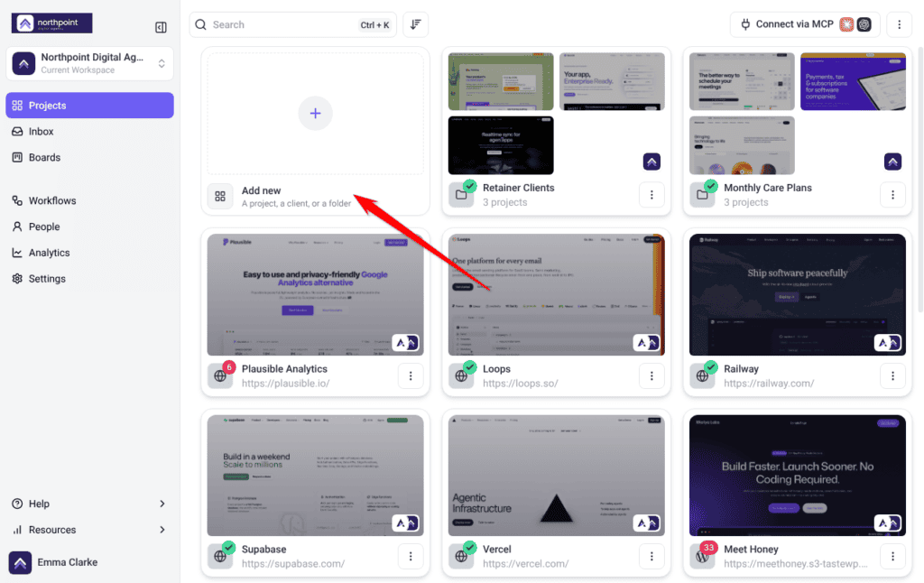Viewport: 924px width, 583px height.
Task: Click Connect via MCP button
Action: coord(805,24)
